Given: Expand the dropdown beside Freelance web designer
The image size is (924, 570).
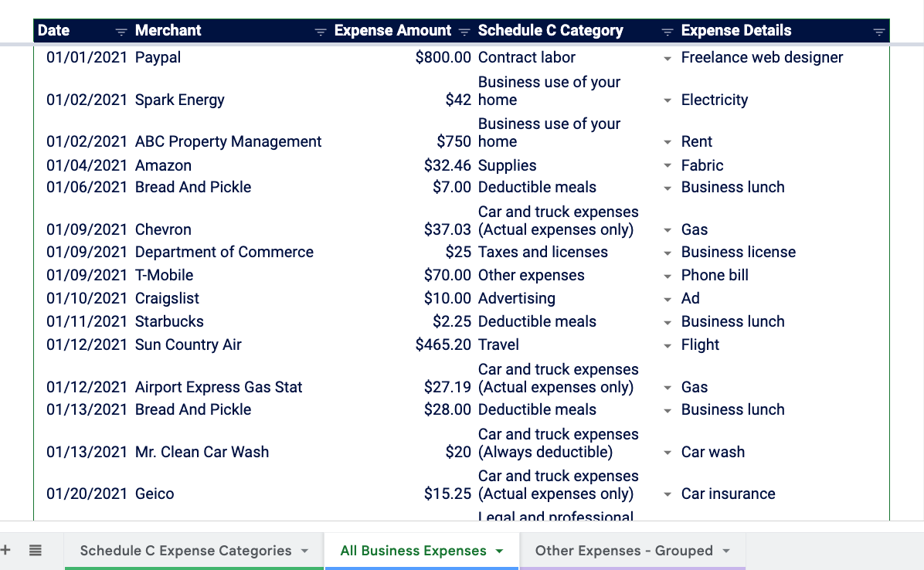Looking at the screenshot, I should tap(666, 57).
